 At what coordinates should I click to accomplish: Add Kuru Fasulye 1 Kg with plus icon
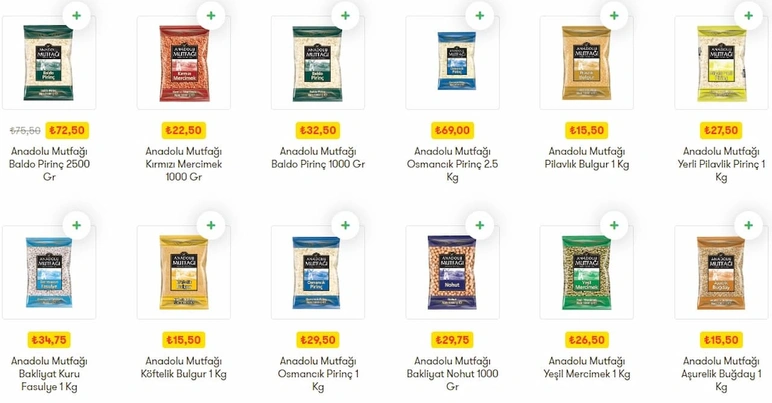point(76,225)
